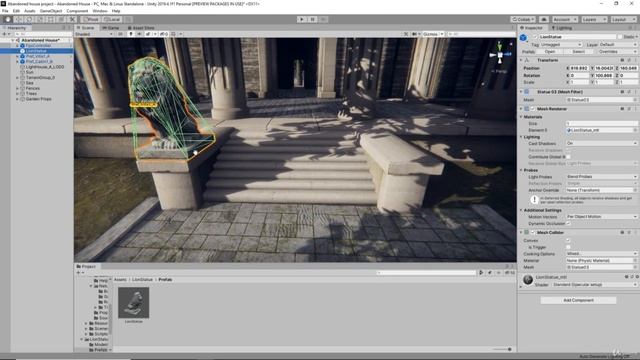Open the Account dropdown

tap(565, 19)
